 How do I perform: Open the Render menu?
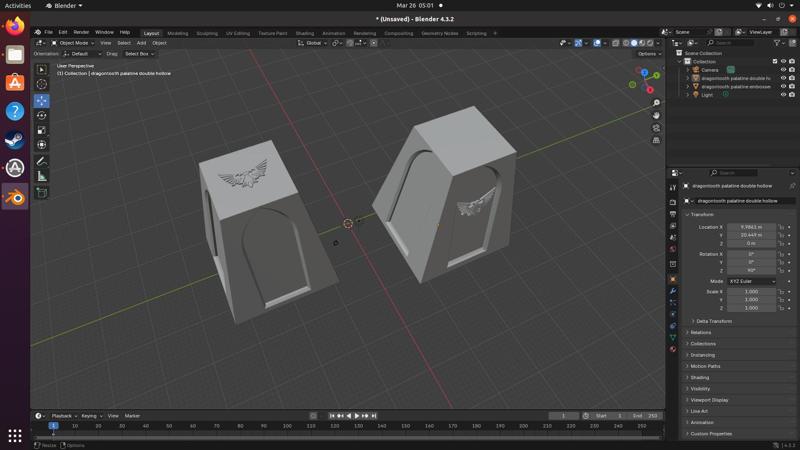[x=81, y=32]
